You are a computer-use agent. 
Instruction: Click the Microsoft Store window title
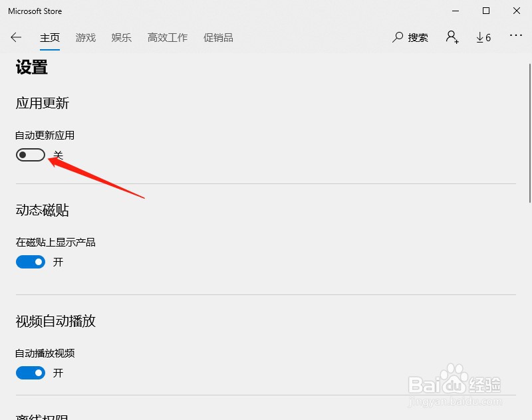[35, 11]
